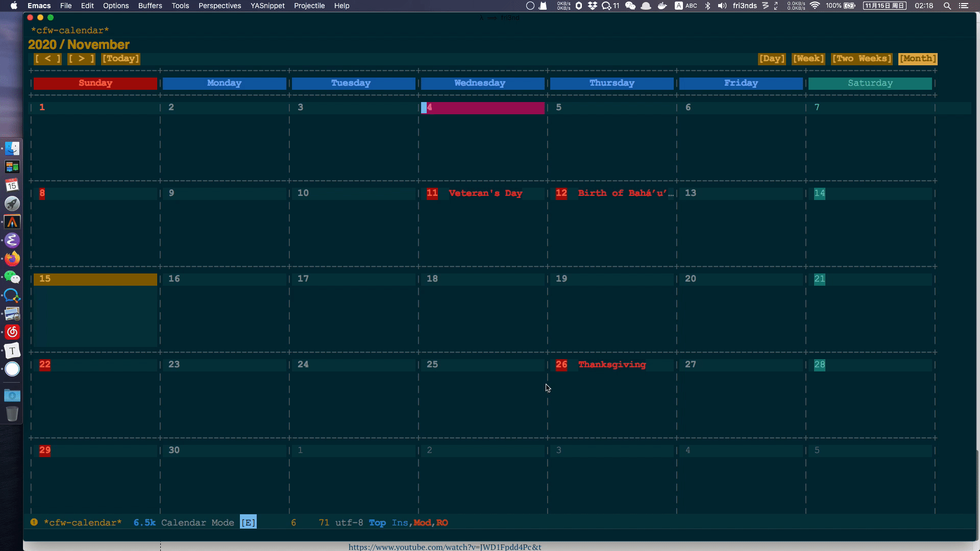Open WeChat from the dock

[12, 277]
